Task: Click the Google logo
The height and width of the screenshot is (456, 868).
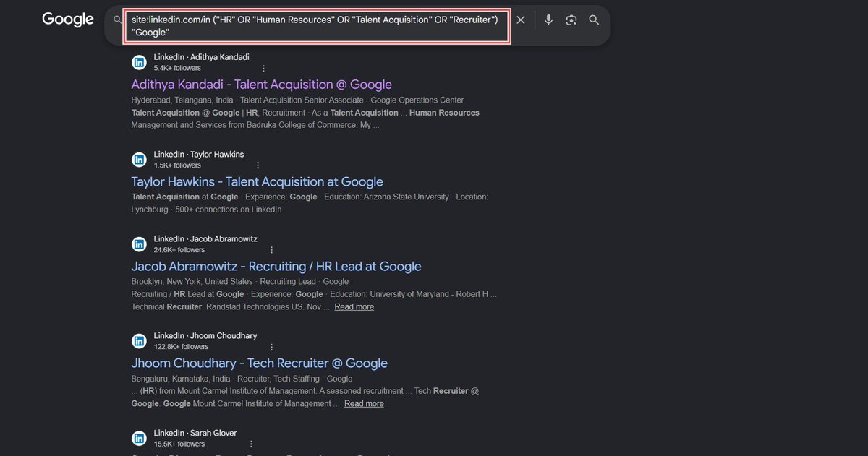Action: click(x=67, y=20)
